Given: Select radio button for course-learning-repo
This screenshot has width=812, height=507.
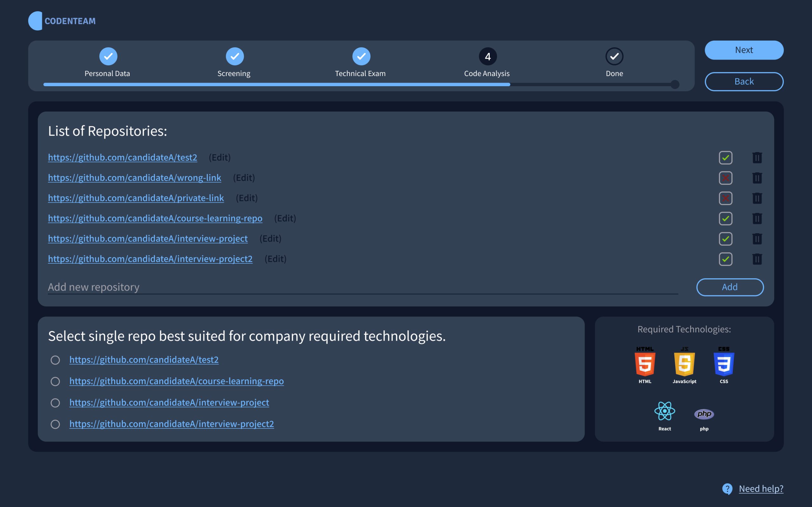Looking at the screenshot, I should [54, 380].
